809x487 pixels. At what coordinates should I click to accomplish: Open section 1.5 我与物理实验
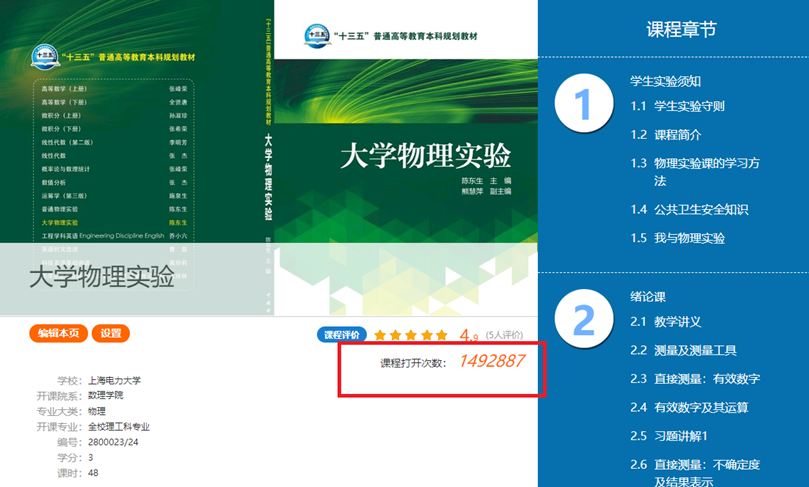[677, 238]
